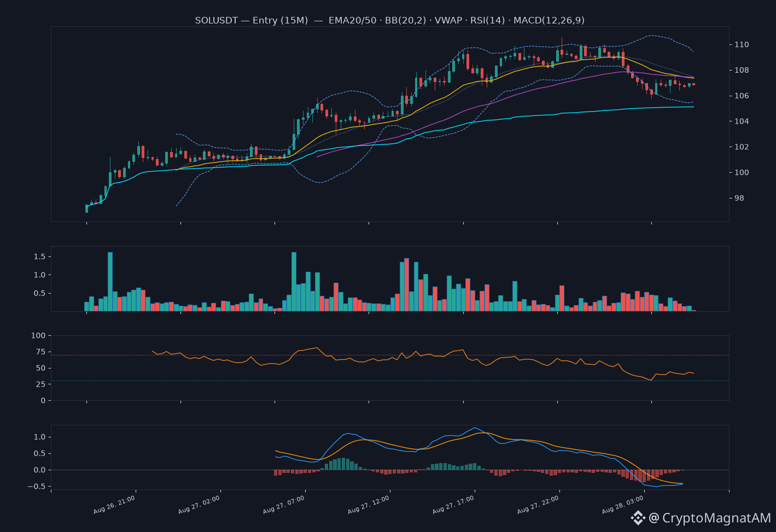This screenshot has height=532, width=776.
Task: Click the 106 price axis label
Action: pyautogui.click(x=742, y=96)
